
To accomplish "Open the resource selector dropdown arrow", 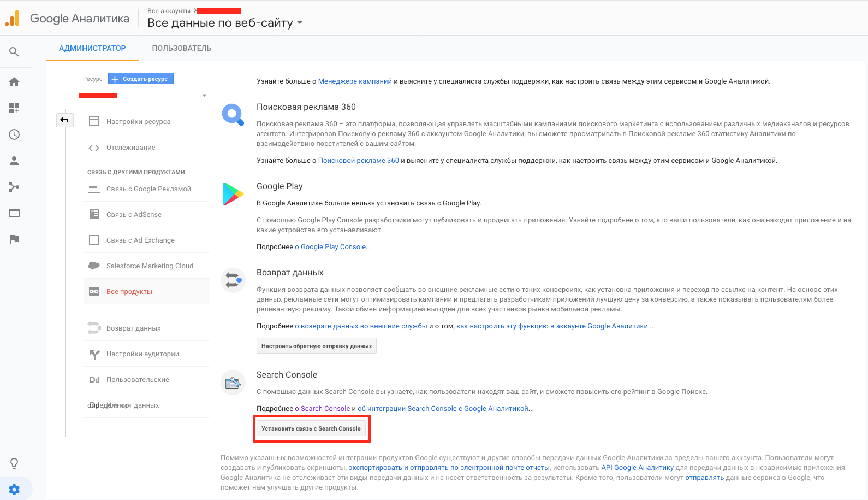I will [x=205, y=96].
